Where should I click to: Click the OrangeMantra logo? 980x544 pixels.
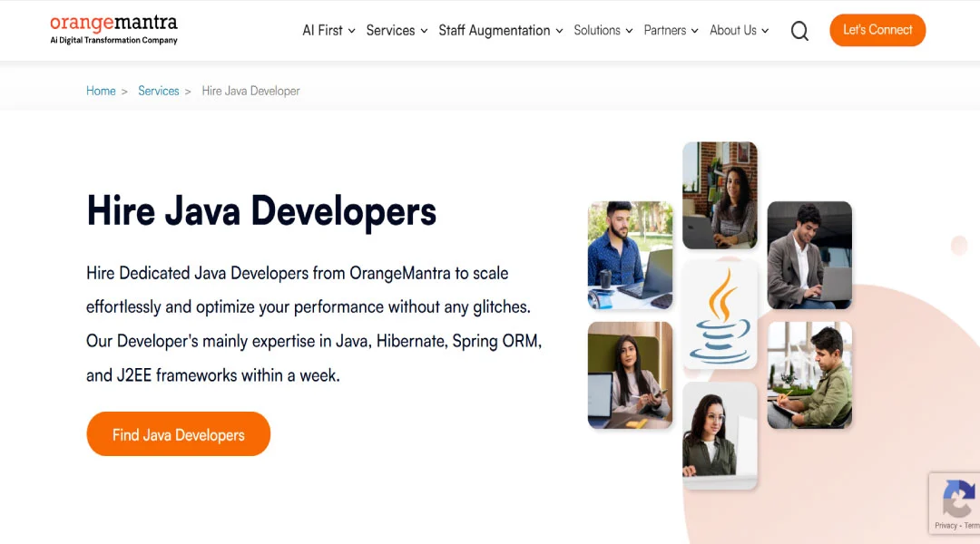click(x=113, y=30)
